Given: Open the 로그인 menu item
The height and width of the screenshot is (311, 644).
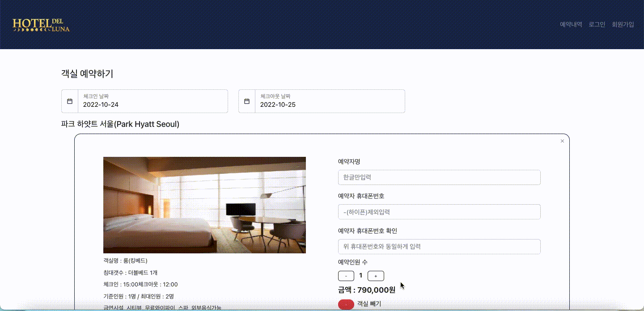Looking at the screenshot, I should coord(597,25).
